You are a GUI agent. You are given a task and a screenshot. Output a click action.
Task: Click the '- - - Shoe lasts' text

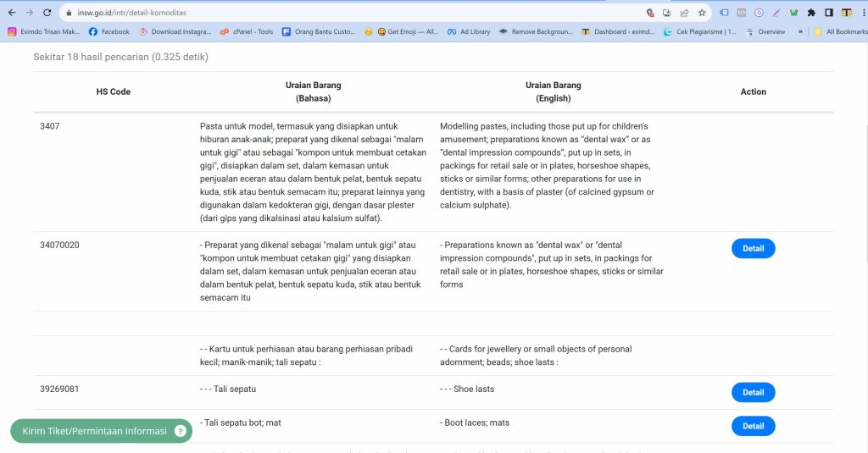click(467, 389)
